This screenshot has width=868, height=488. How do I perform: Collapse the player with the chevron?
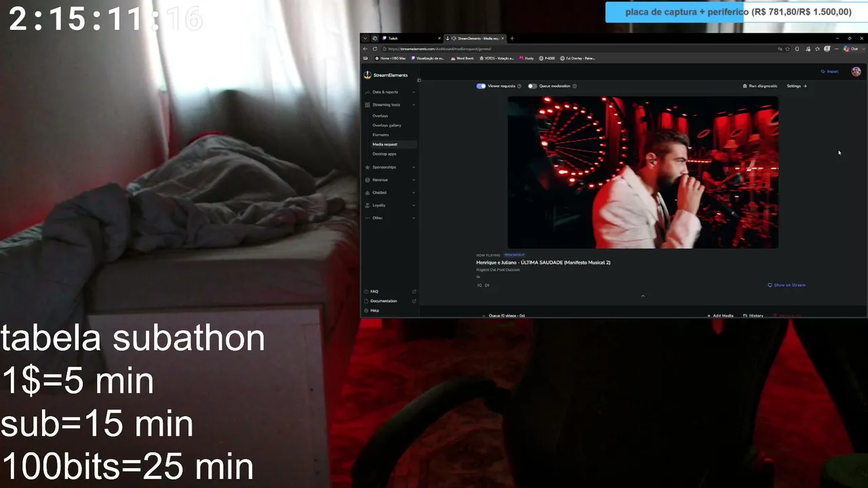(x=643, y=296)
